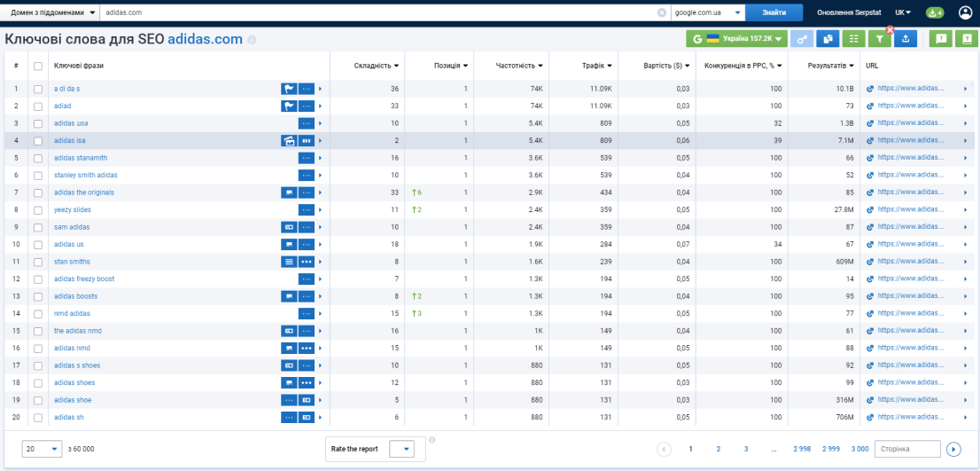
Task: Open the help book icon button
Action: click(x=966, y=39)
